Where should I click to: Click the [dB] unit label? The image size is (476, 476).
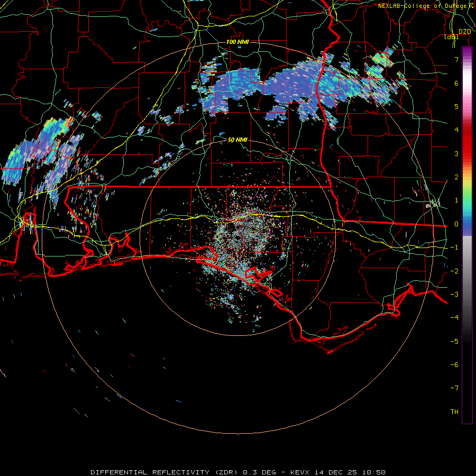452,37
